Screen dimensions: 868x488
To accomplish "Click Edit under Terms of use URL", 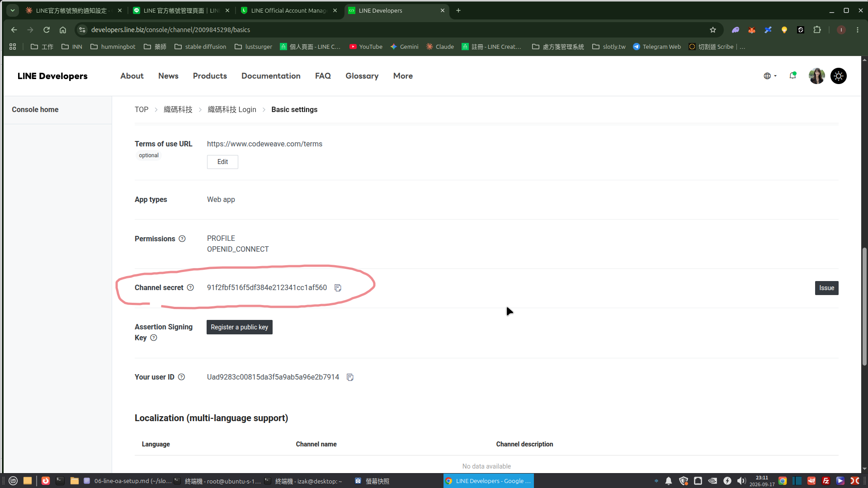I will [x=222, y=162].
